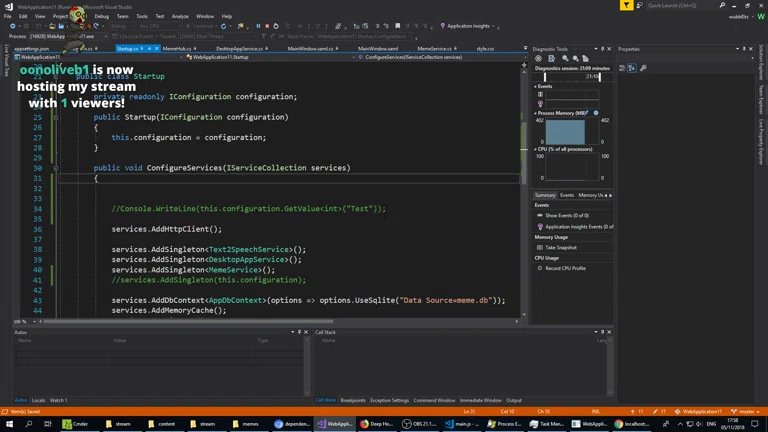Switch to MemeHub.cs tab

179,48
